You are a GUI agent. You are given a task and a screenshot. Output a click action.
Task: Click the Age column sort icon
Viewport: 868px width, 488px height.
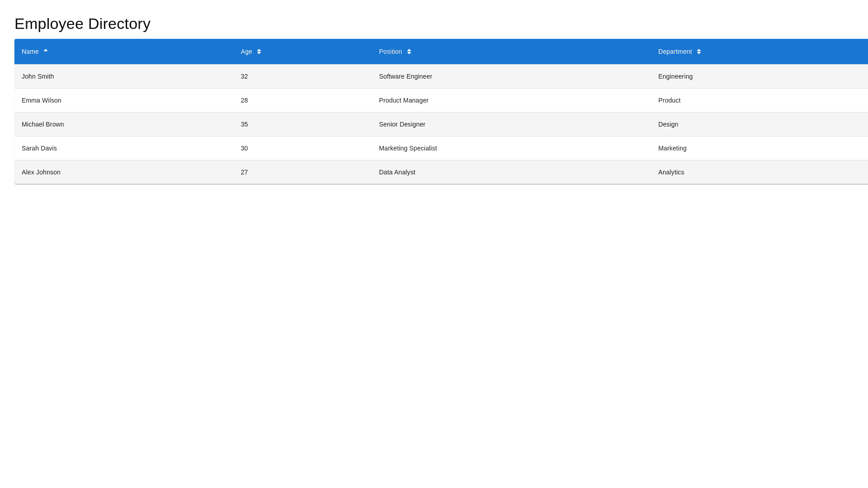pos(259,52)
